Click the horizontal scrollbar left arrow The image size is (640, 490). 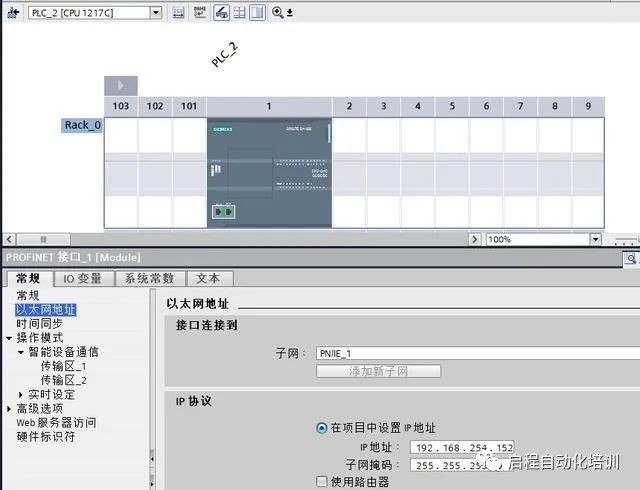click(9, 239)
